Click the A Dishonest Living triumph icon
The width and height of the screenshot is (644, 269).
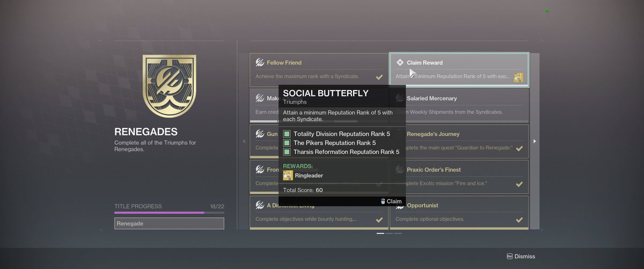coord(260,205)
